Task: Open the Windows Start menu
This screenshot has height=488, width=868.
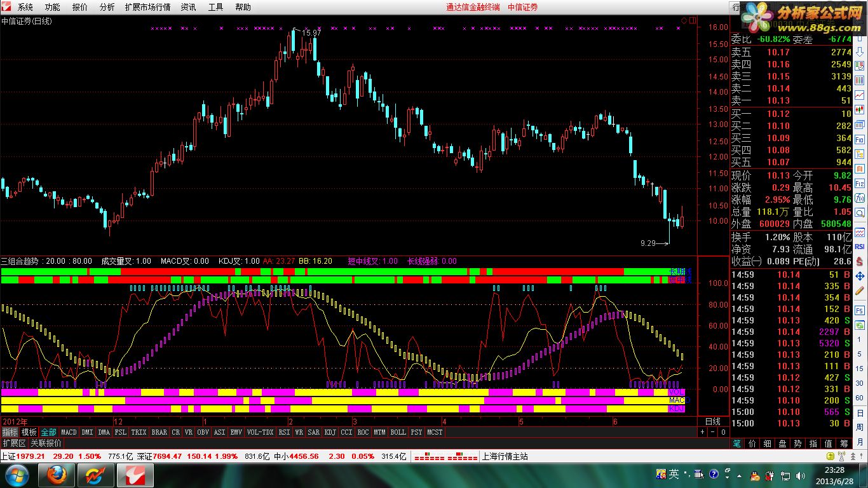Action: 16,475
